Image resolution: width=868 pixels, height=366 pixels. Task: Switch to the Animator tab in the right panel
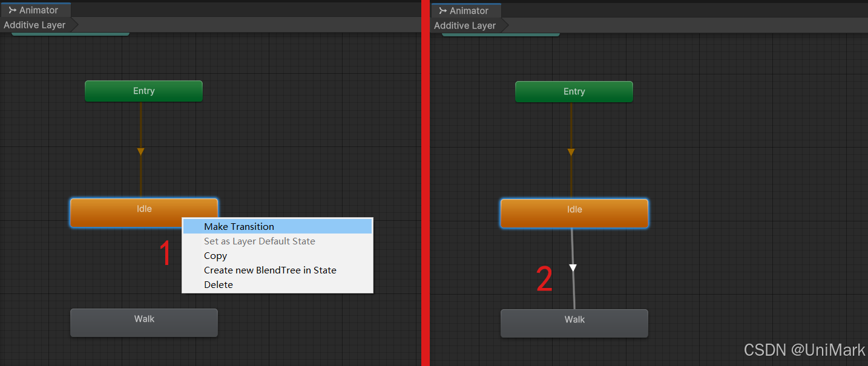coord(466,11)
